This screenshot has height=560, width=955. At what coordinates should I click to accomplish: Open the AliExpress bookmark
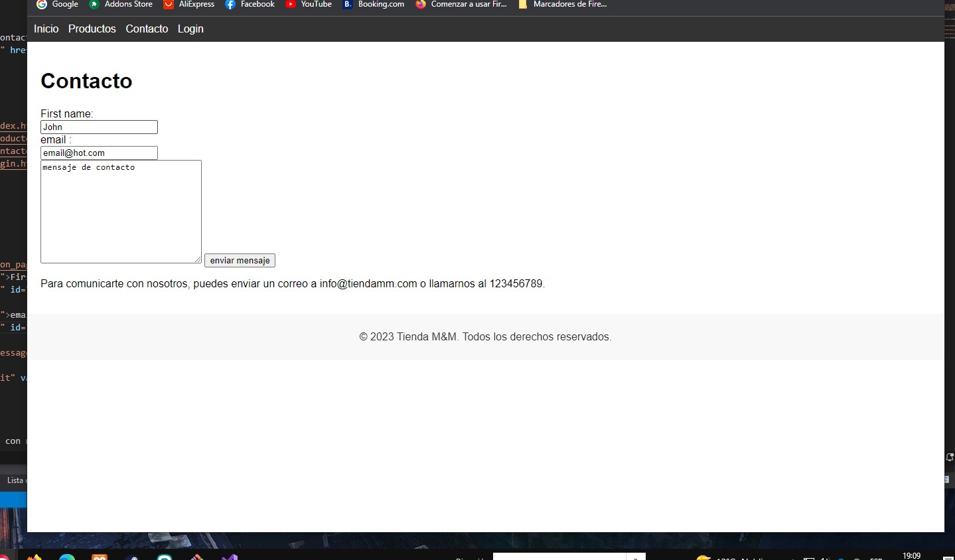189,5
